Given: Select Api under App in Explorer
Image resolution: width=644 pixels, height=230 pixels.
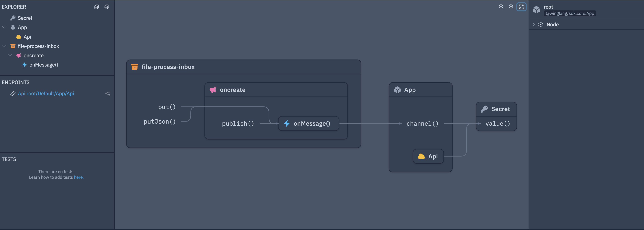Looking at the screenshot, I should tap(27, 37).
